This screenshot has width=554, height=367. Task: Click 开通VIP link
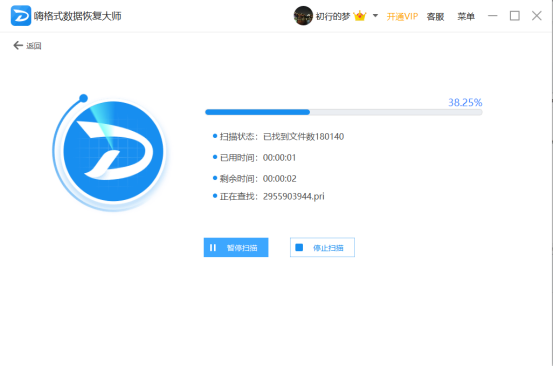pyautogui.click(x=402, y=16)
